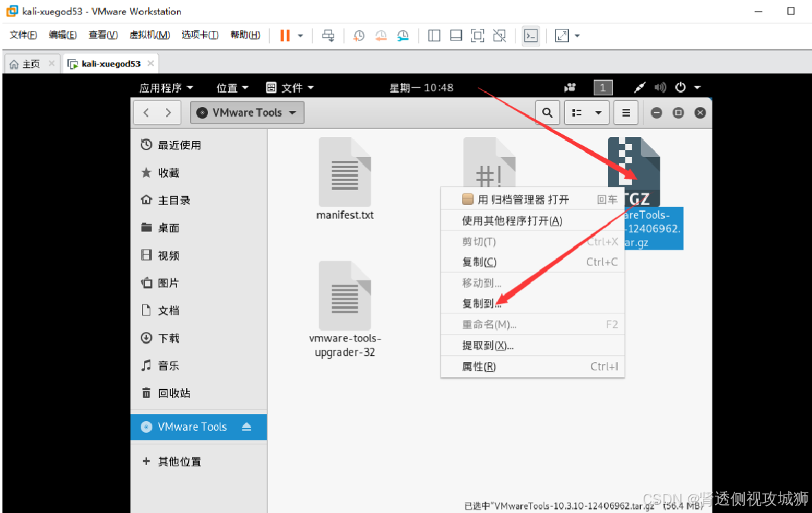The image size is (812, 513).
Task: Click the stretch guest display icon
Action: click(x=562, y=35)
